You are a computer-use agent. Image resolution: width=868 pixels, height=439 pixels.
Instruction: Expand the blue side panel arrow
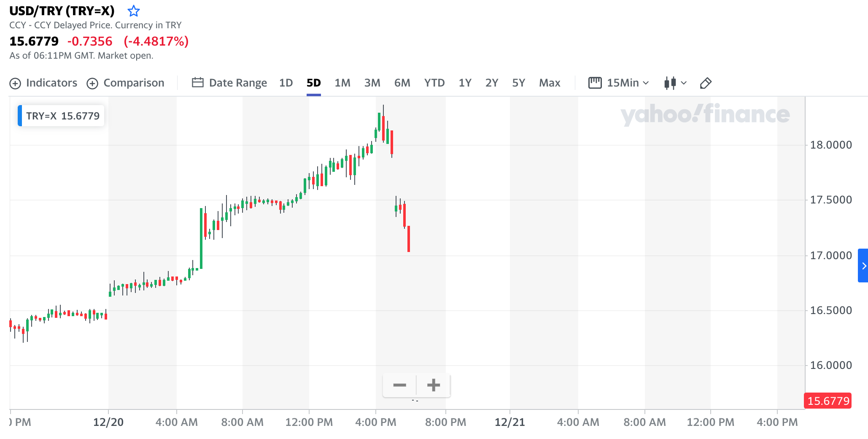[863, 266]
